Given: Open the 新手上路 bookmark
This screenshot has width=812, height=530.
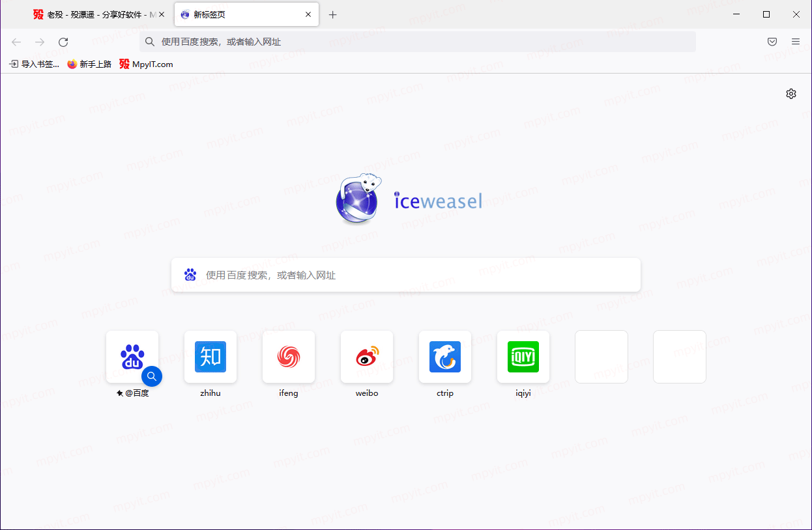Looking at the screenshot, I should (89, 64).
